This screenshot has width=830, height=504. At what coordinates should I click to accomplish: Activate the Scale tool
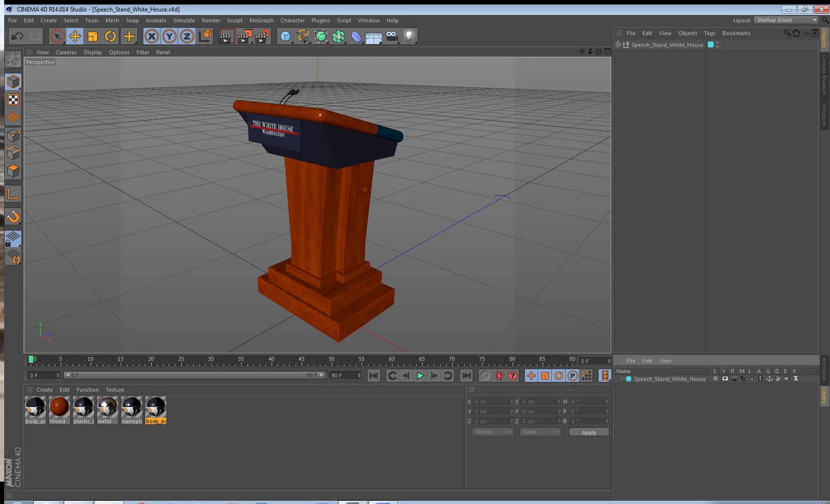tap(92, 36)
